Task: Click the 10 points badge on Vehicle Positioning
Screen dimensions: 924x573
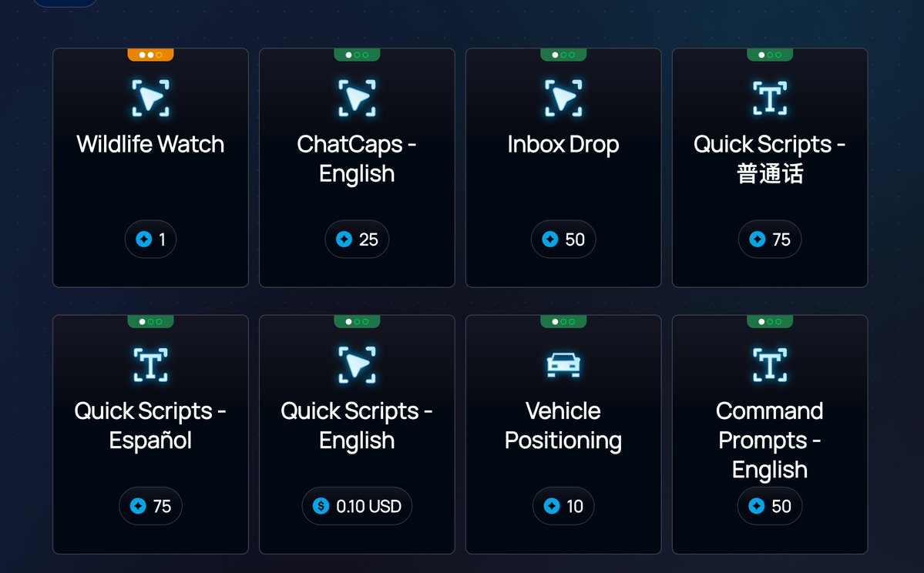Action: [x=563, y=506]
